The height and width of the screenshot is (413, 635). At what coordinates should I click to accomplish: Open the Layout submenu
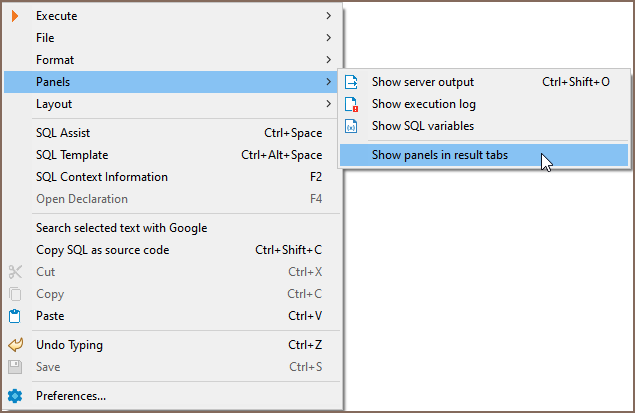pos(54,104)
